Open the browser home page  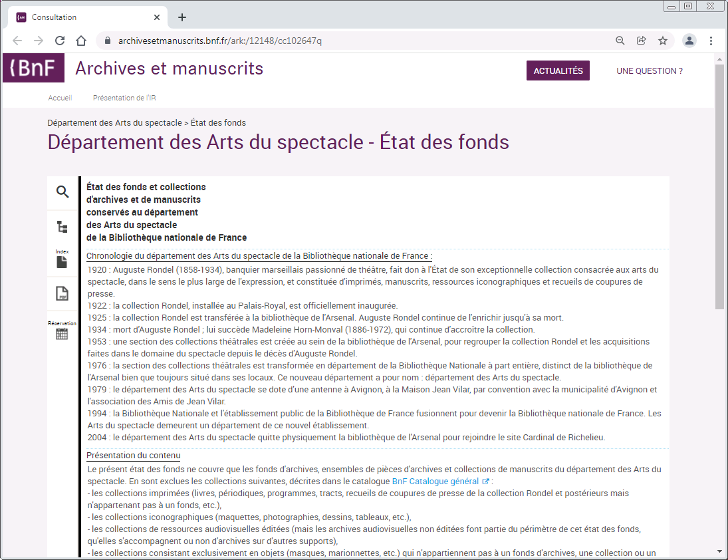(x=81, y=41)
